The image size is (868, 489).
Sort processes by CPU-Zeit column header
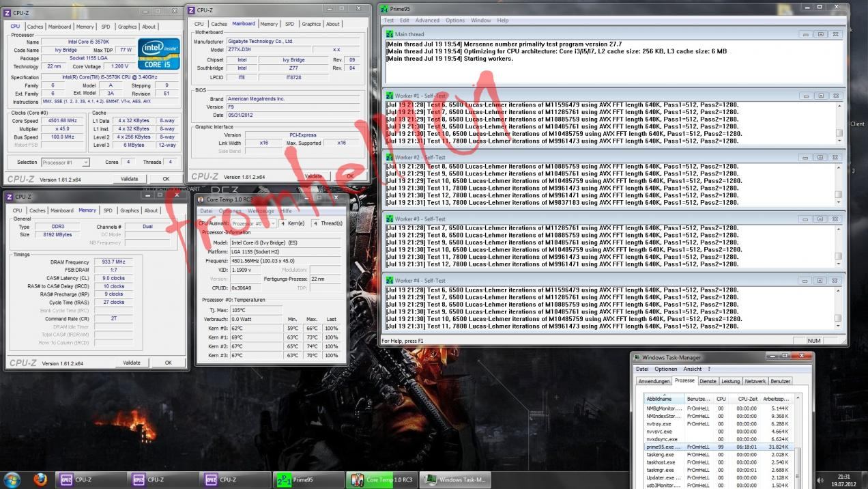(x=744, y=398)
